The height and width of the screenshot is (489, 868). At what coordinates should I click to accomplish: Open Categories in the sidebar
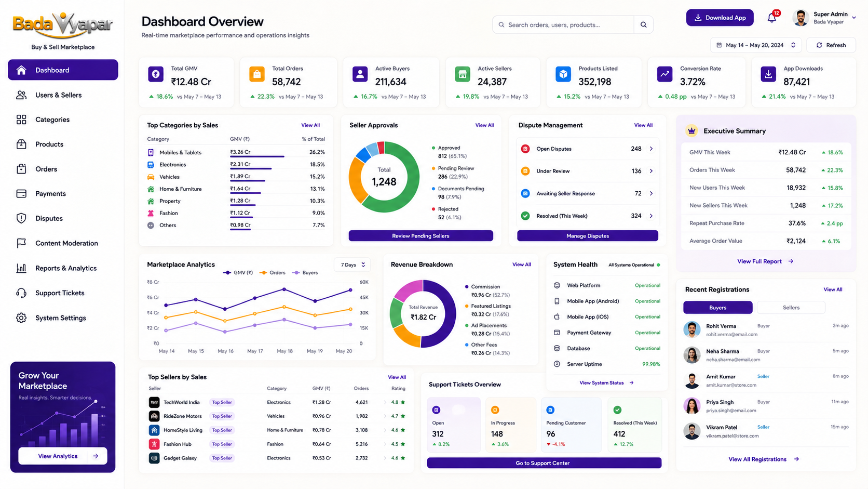pyautogui.click(x=63, y=120)
